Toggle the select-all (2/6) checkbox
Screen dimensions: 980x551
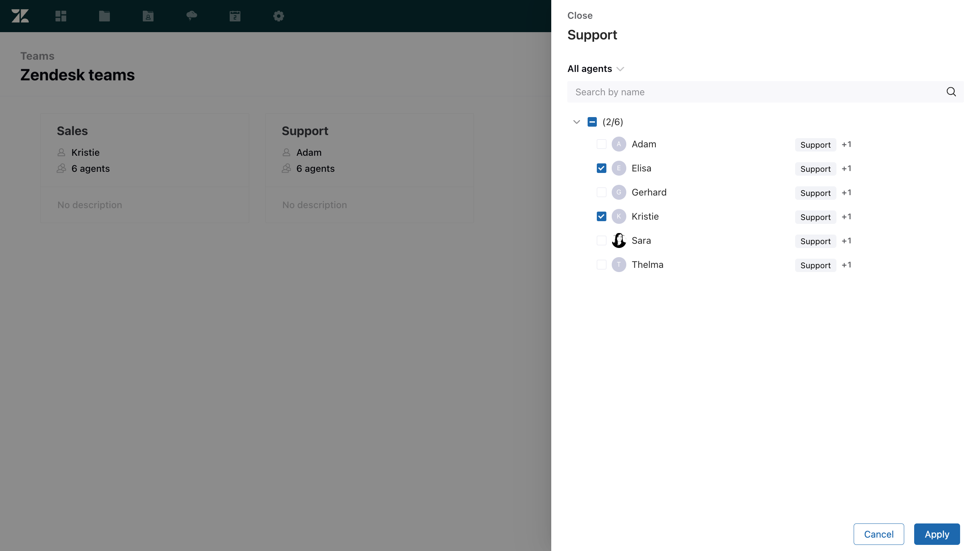pos(592,122)
